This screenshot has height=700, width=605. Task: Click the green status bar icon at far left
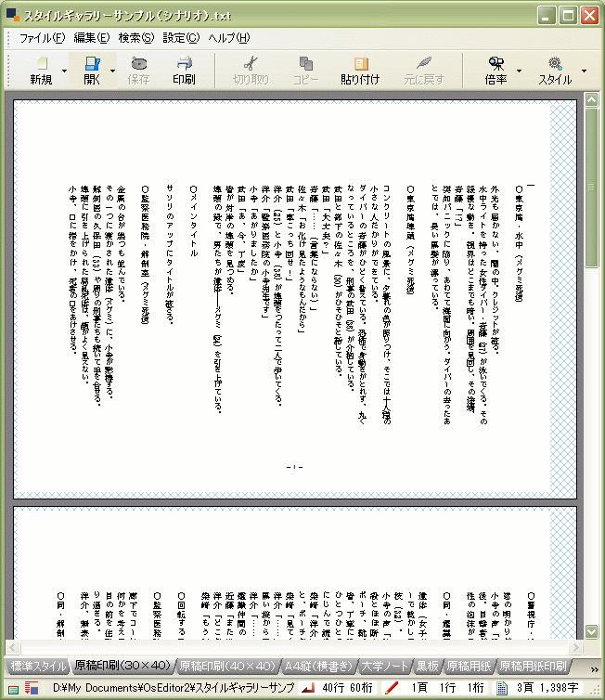point(13,689)
